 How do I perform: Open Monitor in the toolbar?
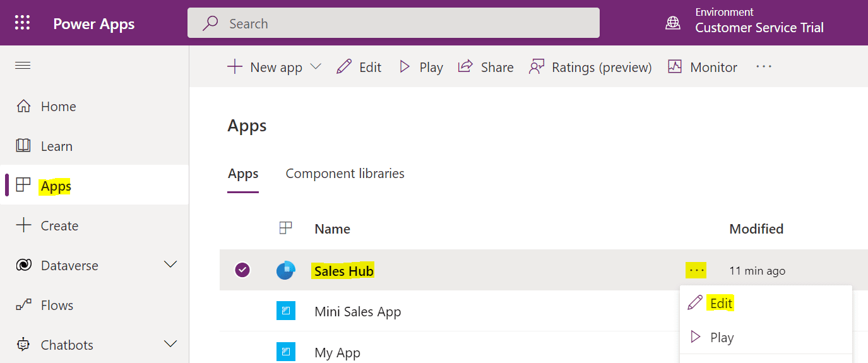tap(702, 67)
